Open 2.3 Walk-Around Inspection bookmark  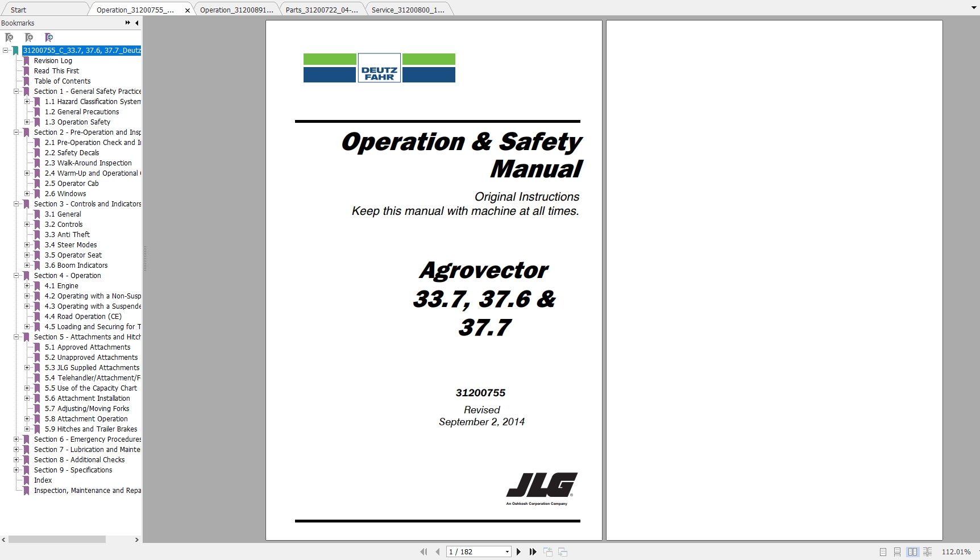pyautogui.click(x=88, y=163)
